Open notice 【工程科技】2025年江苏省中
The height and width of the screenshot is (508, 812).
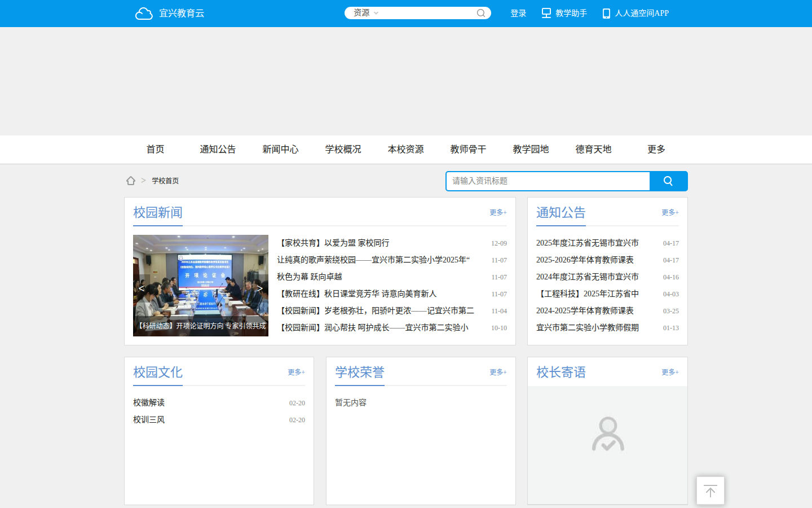pos(588,294)
